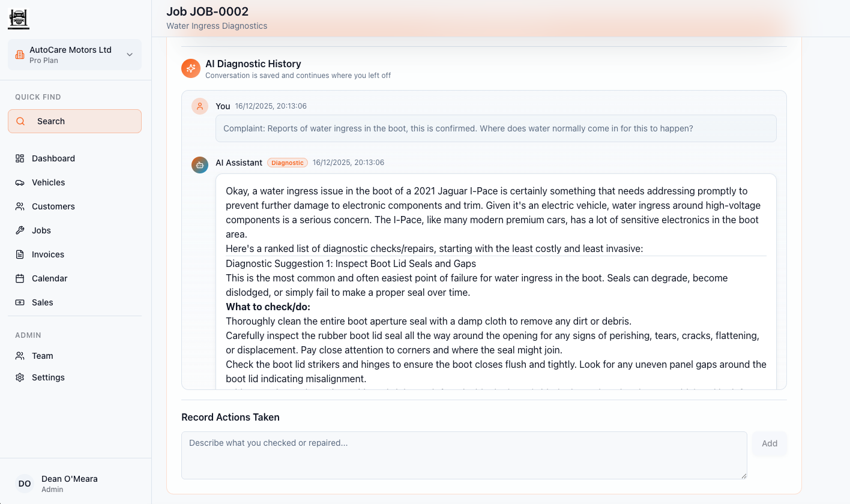850x504 pixels.
Task: Click the Diagnostic badge on the AI message
Action: 287,162
